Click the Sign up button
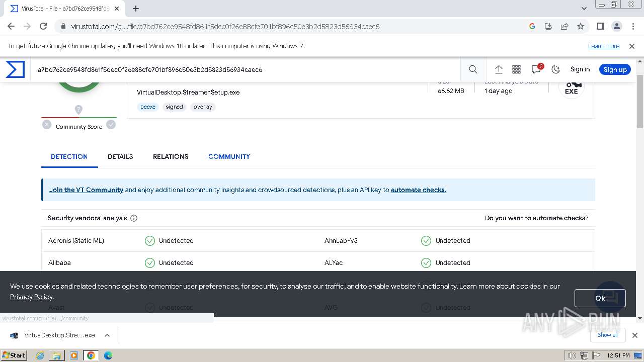 [x=615, y=69]
